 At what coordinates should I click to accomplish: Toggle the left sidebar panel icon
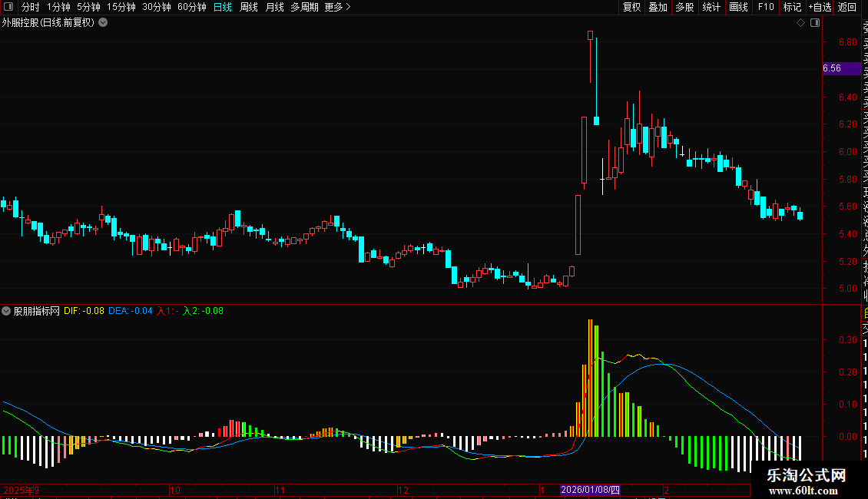tap(8, 7)
